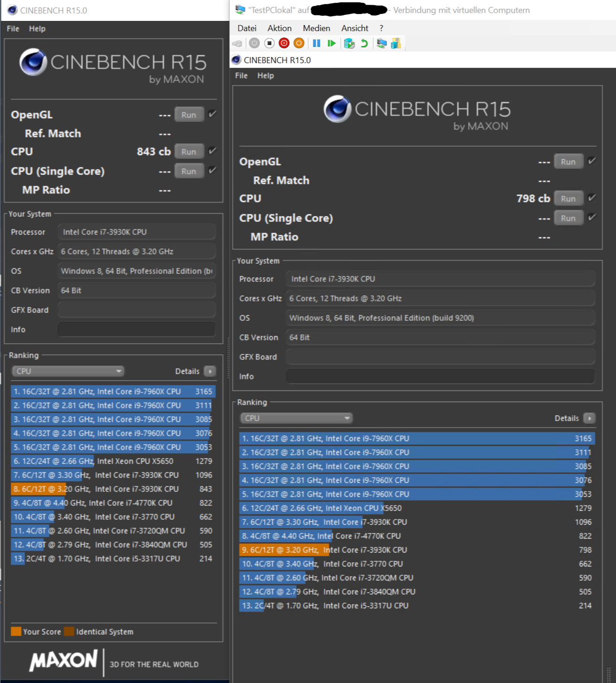This screenshot has height=683, width=616.
Task: Toggle CPU (Single Core) checkbox in the VM Cinebench
Action: pos(591,217)
